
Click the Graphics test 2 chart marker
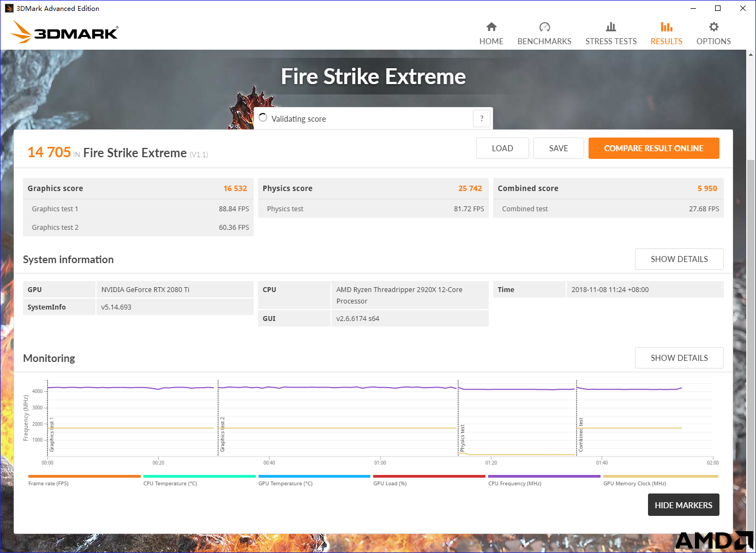point(223,435)
